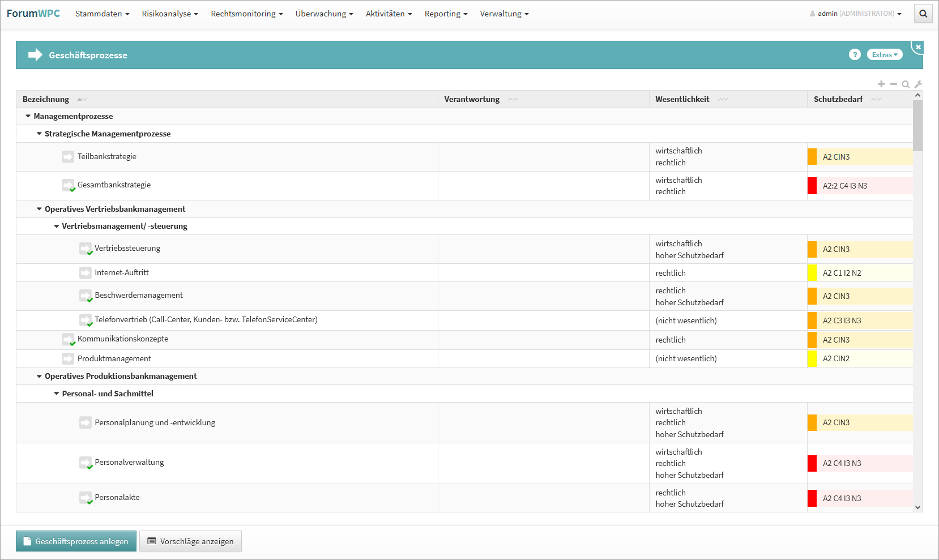Click the search magnifier in the top navbar
The image size is (939, 560).
point(923,14)
